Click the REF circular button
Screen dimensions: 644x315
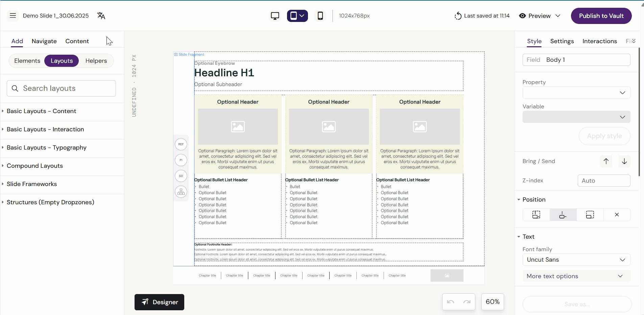[x=181, y=144]
